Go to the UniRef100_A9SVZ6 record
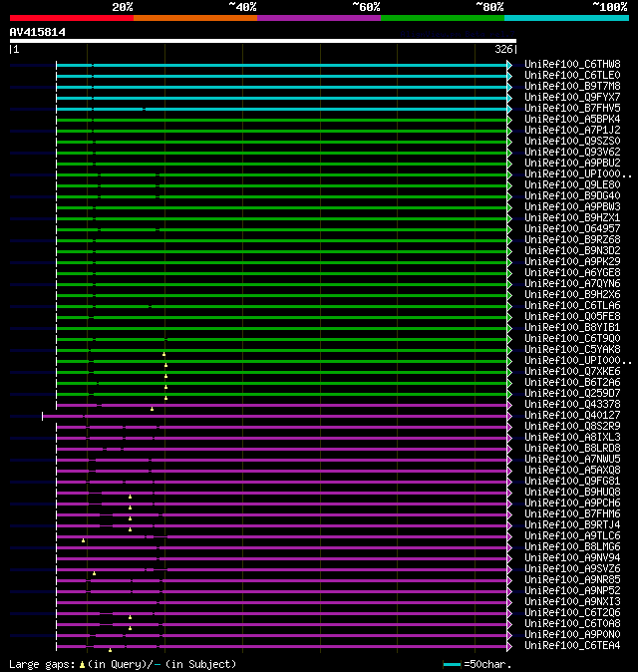 (x=572, y=569)
